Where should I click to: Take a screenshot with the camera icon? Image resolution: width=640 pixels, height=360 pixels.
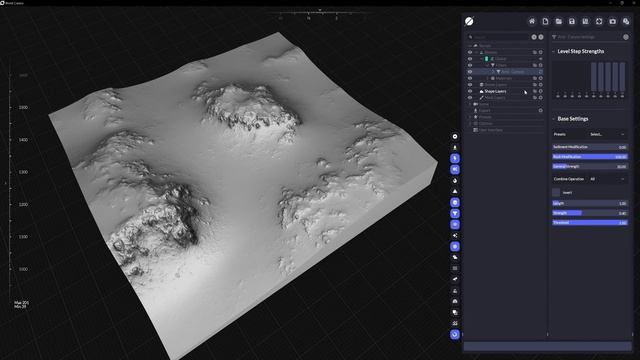coord(612,21)
